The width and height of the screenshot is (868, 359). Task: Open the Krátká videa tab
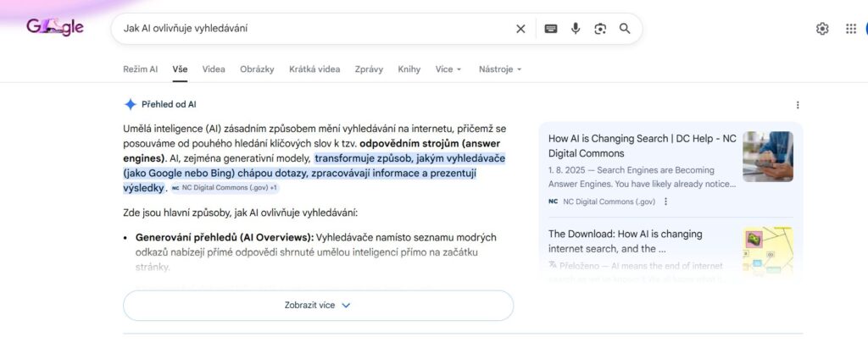click(x=314, y=69)
